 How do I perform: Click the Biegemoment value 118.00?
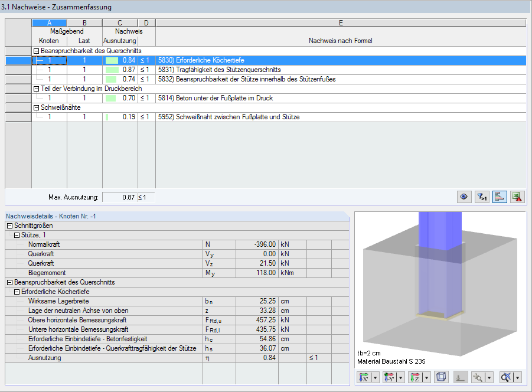pos(266,273)
